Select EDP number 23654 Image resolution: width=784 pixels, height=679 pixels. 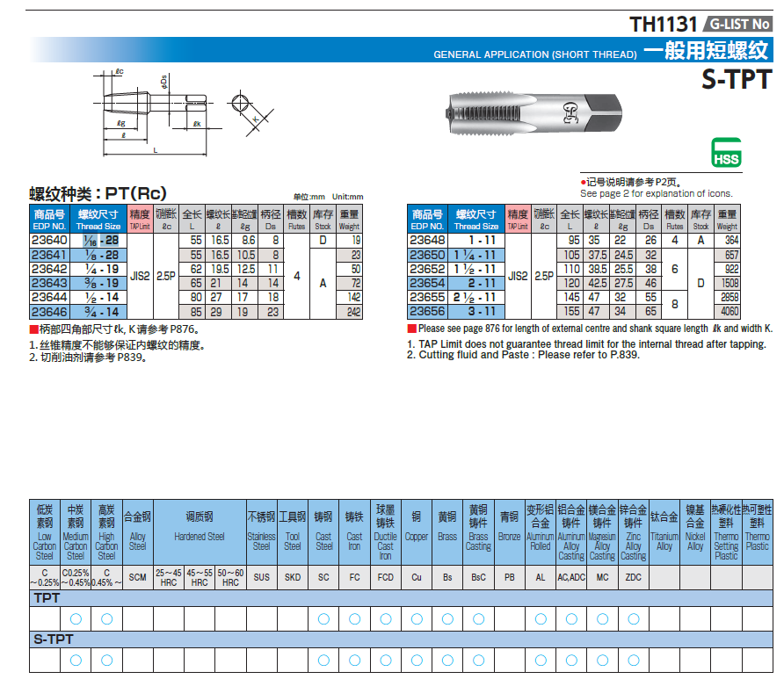427,283
